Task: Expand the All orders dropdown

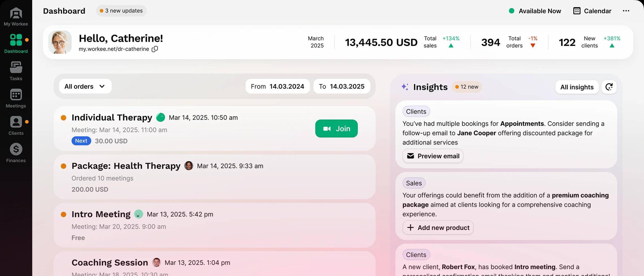Action: tap(85, 86)
